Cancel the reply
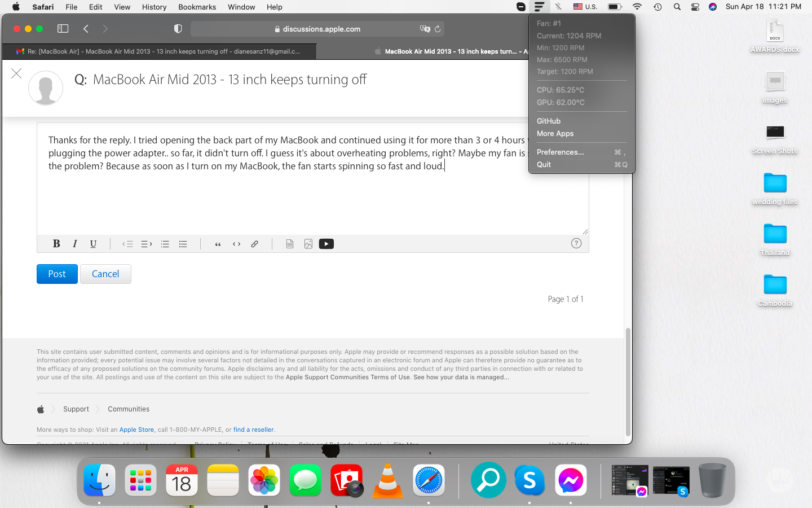 [x=105, y=274]
